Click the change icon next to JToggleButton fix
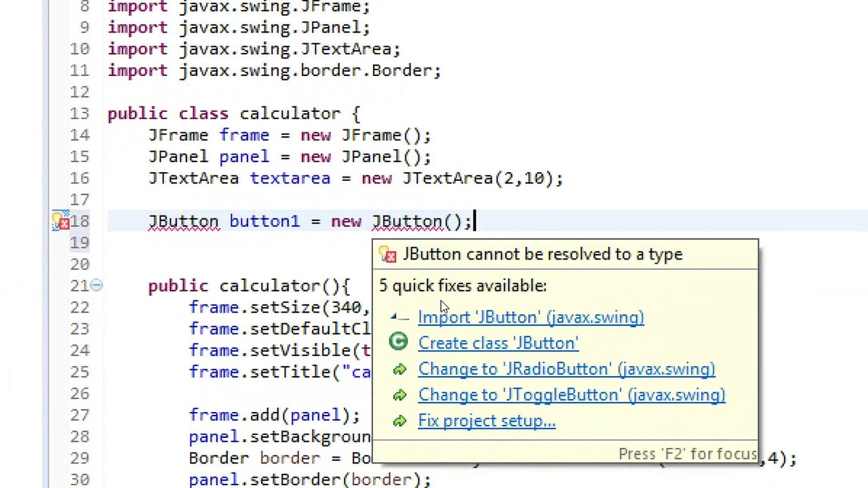Viewport: 868px width, 488px height. (x=399, y=394)
